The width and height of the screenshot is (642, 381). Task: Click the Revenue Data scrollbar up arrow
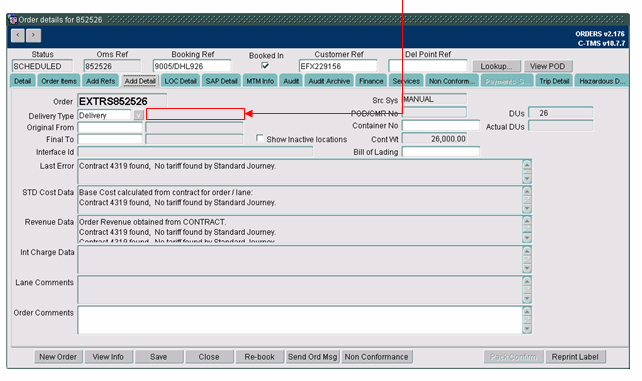click(527, 221)
